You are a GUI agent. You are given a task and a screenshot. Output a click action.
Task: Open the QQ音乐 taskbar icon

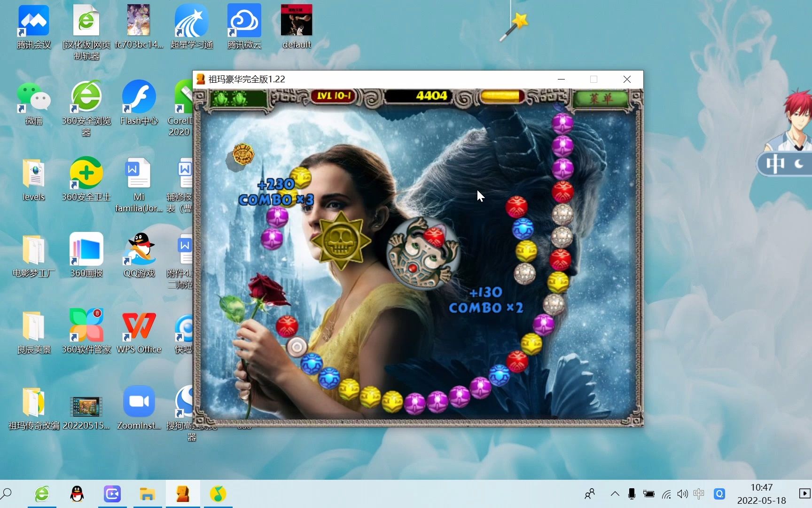[218, 494]
